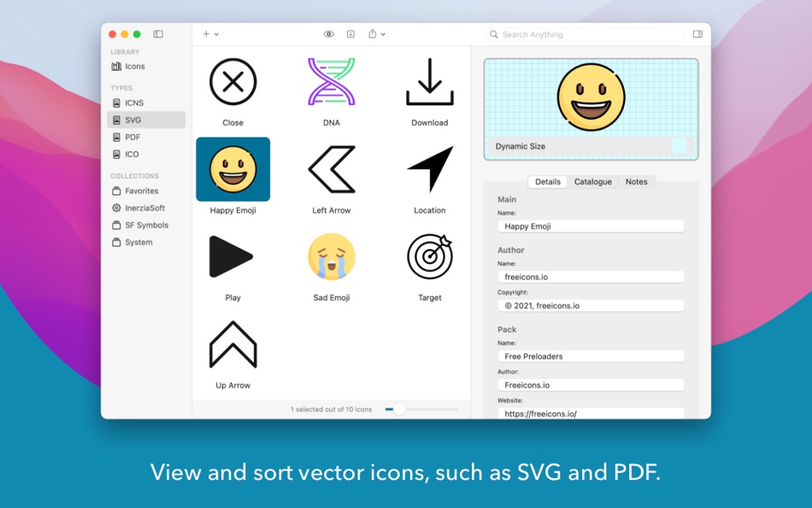Image resolution: width=812 pixels, height=508 pixels.
Task: Select the Location icon thumbnail
Action: click(x=430, y=169)
